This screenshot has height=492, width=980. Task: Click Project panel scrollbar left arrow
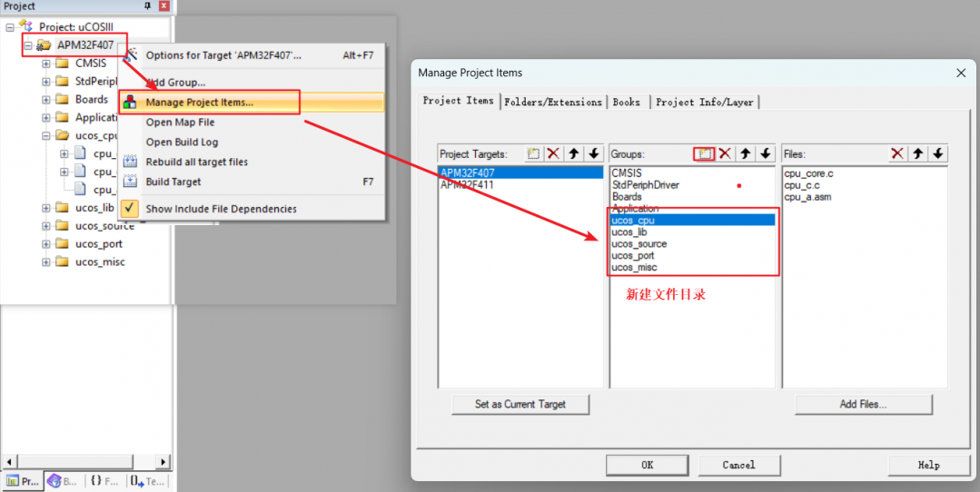click(8, 462)
